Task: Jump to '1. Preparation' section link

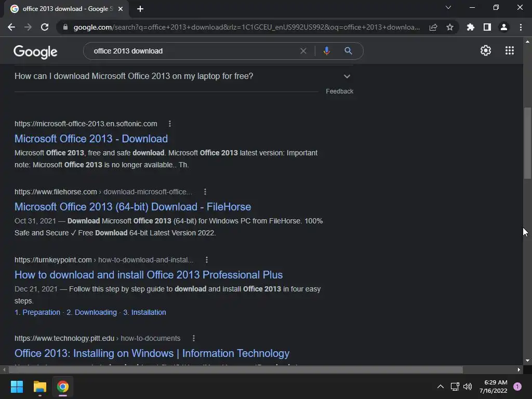Action: 37,312
